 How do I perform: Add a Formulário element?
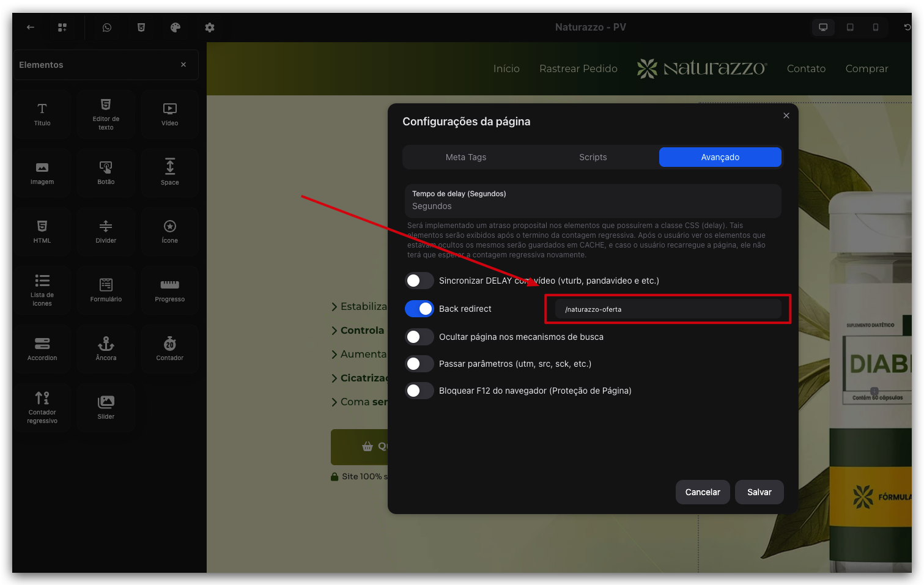[x=106, y=290]
